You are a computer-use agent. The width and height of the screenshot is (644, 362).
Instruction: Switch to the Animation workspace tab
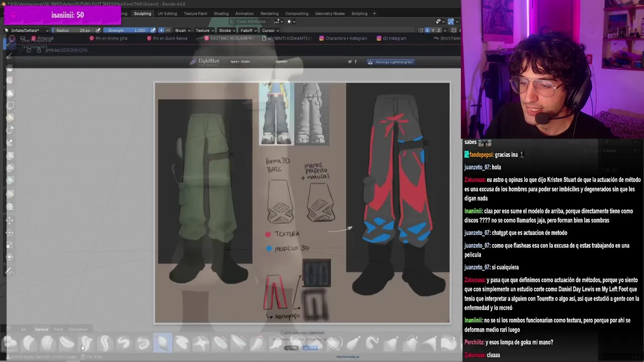click(245, 14)
